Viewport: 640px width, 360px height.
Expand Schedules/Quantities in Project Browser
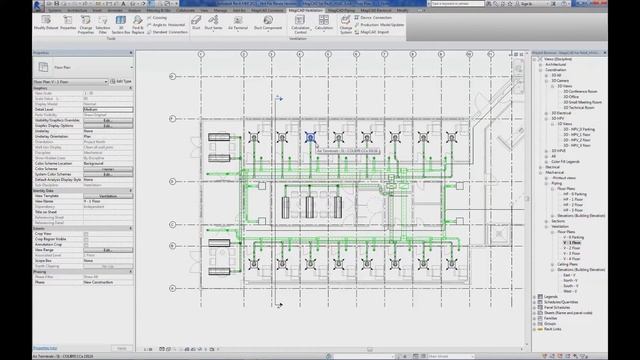point(535,302)
